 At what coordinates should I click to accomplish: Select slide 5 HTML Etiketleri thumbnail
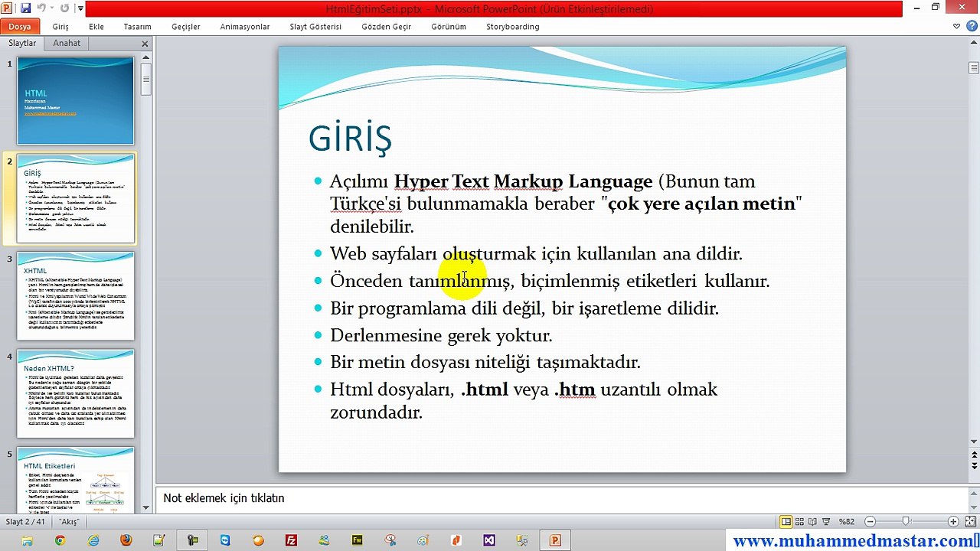[76, 481]
